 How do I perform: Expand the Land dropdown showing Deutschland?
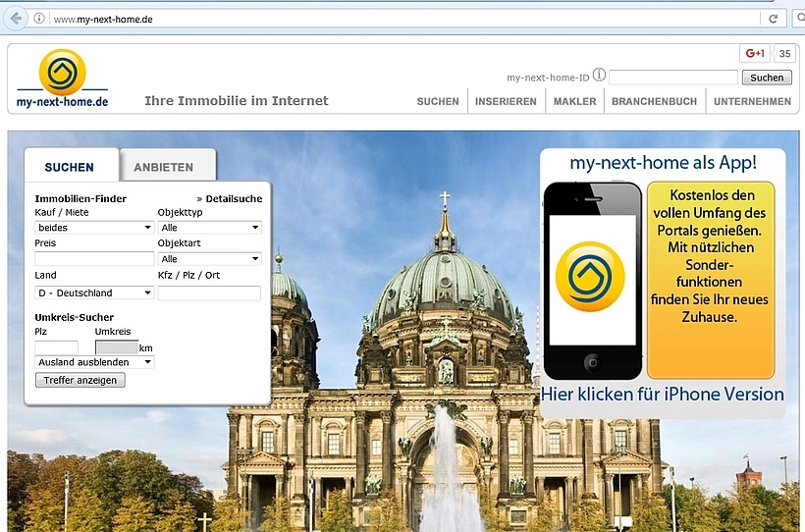[x=94, y=293]
